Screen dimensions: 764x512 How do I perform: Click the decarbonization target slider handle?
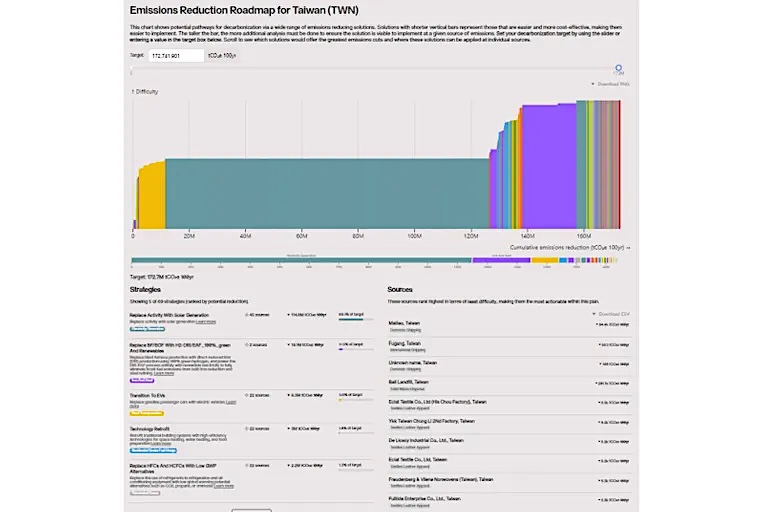point(618,68)
